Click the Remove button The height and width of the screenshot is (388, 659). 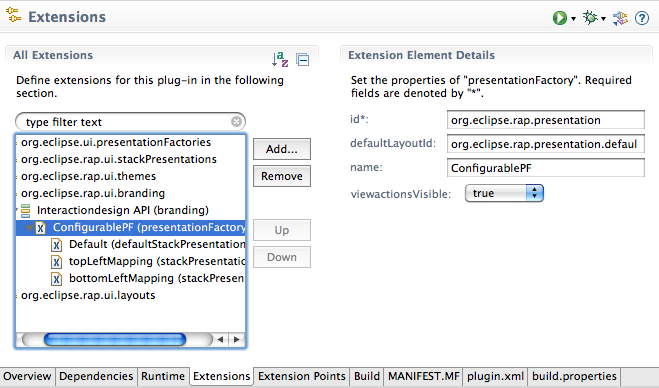coord(282,176)
